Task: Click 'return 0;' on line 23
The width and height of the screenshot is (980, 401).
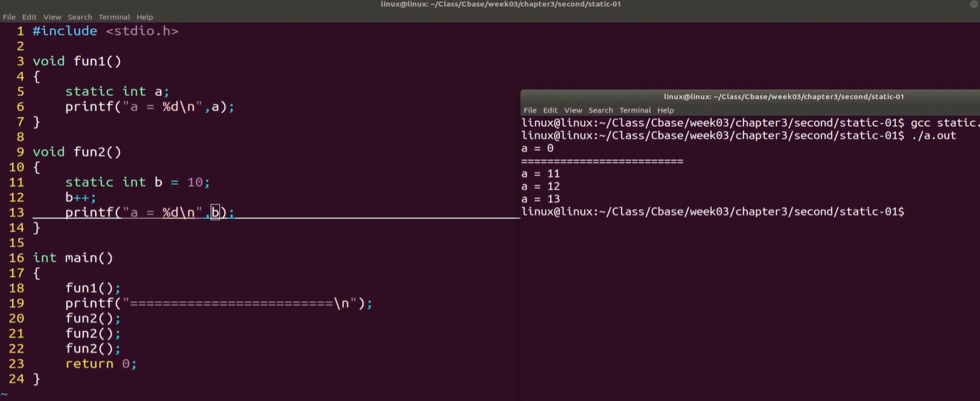Action: tap(101, 364)
